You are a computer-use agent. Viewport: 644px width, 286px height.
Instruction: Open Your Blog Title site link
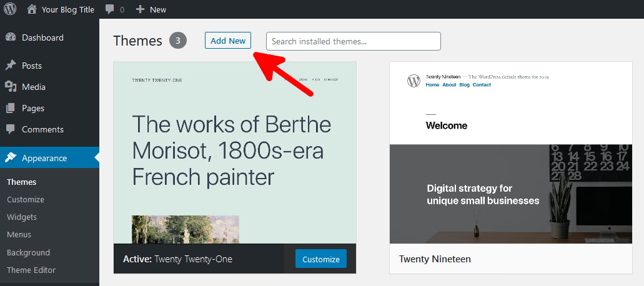[x=67, y=9]
